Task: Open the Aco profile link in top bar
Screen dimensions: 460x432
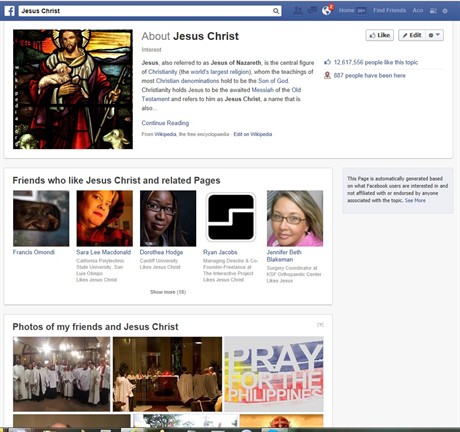Action: tap(418, 10)
